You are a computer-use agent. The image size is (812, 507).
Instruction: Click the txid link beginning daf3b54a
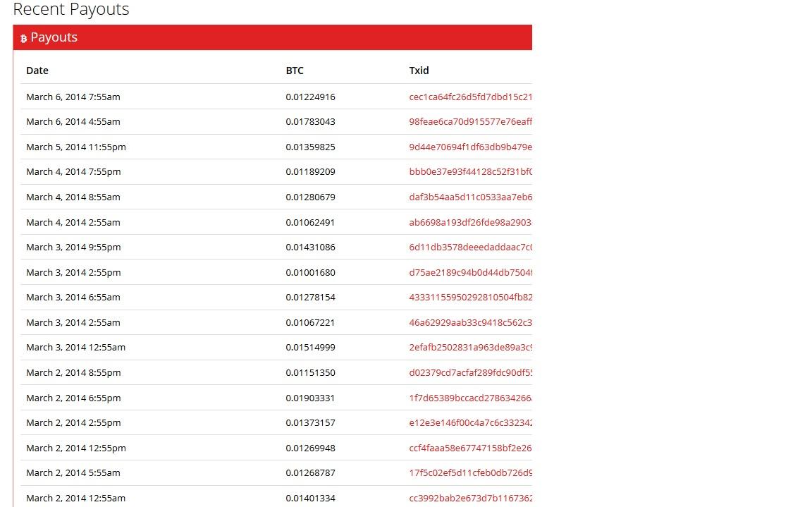pyautogui.click(x=470, y=197)
